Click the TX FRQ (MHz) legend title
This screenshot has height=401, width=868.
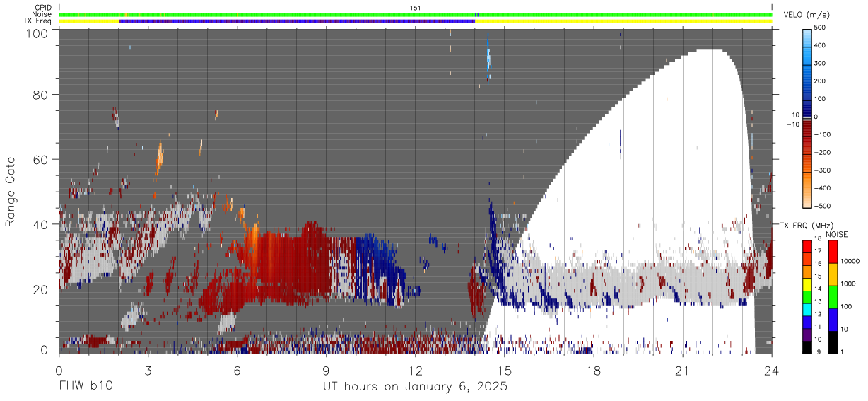(805, 226)
